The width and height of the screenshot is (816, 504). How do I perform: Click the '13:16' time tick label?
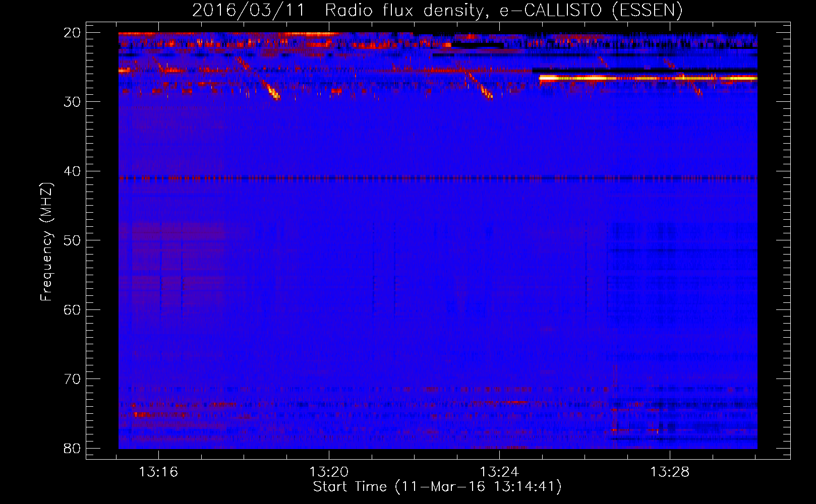tap(158, 472)
